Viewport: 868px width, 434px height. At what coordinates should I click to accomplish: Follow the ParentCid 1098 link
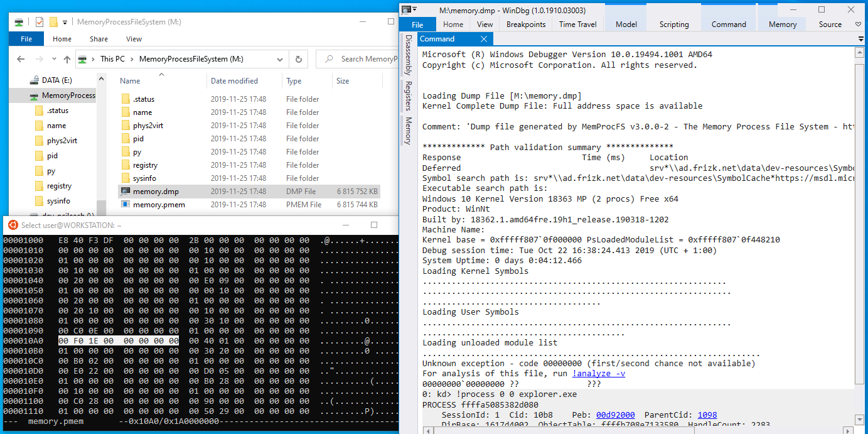(707, 415)
